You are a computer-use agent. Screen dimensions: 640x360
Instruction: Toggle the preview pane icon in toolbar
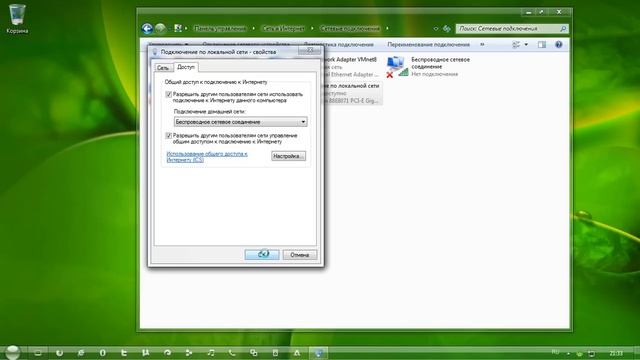tap(542, 44)
